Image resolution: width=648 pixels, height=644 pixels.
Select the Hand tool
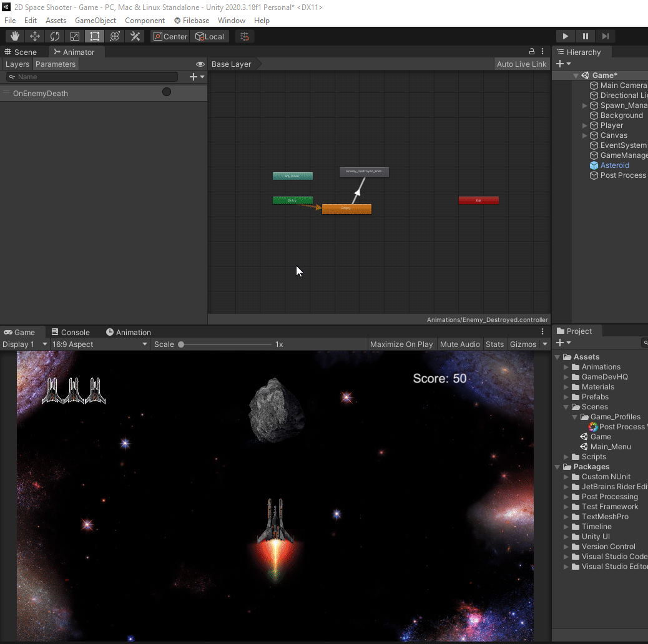pyautogui.click(x=15, y=36)
